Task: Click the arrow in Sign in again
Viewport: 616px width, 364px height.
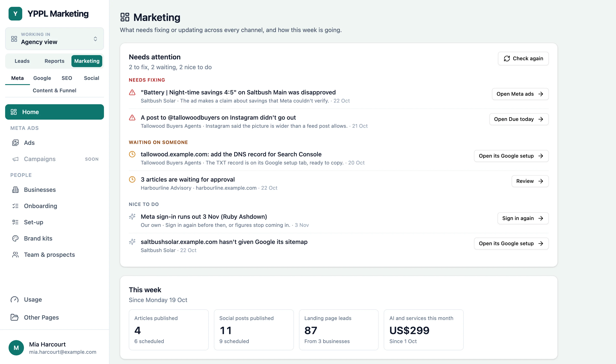Action: 541,218
